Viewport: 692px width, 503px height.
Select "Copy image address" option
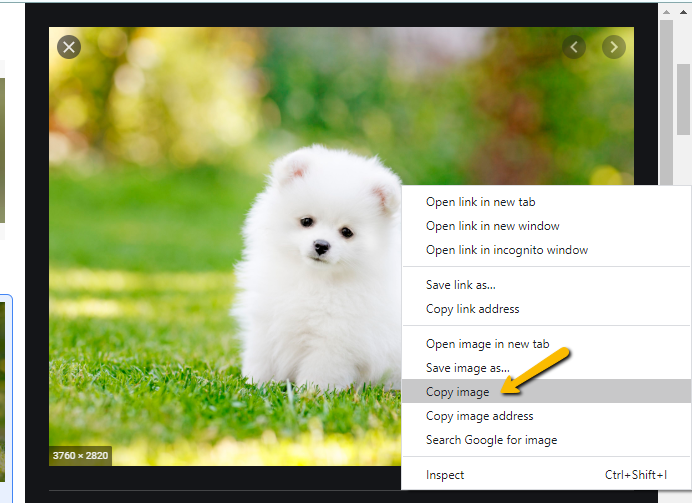[479, 416]
